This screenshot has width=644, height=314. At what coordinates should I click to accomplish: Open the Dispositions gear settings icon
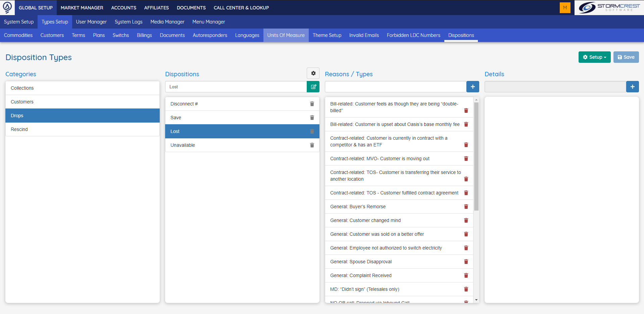coord(313,73)
